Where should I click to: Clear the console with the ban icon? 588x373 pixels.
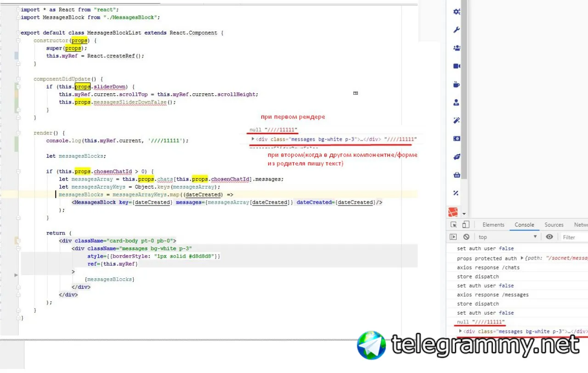click(466, 237)
